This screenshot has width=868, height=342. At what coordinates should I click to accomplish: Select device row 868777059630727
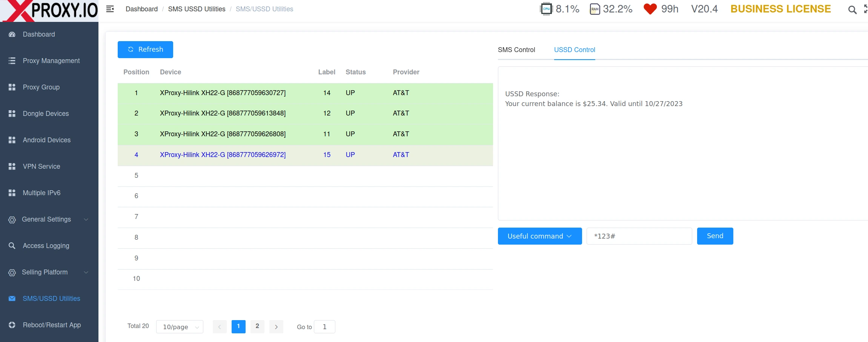coord(305,93)
